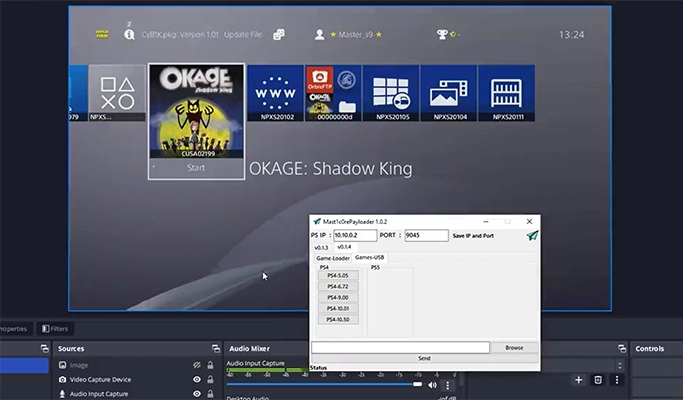Image resolution: width=683 pixels, height=400 pixels.
Task: Open the Games-USB tab
Action: [369, 258]
